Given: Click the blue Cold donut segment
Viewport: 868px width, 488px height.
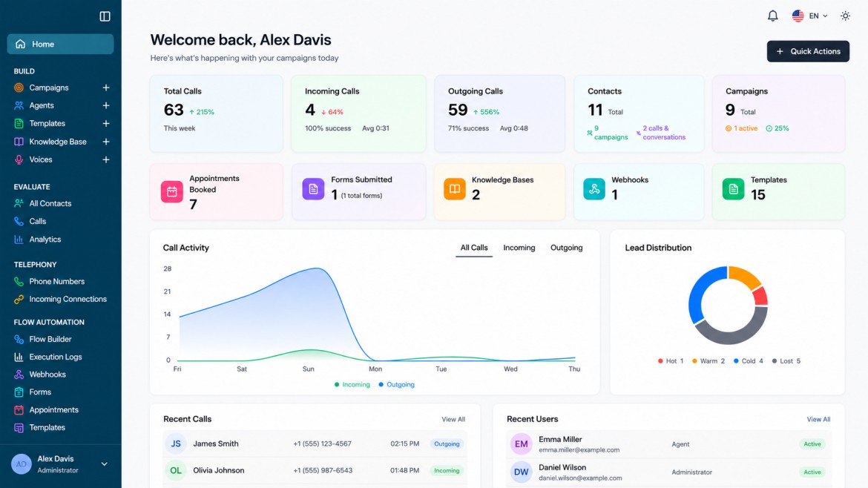Looking at the screenshot, I should pyautogui.click(x=699, y=292).
